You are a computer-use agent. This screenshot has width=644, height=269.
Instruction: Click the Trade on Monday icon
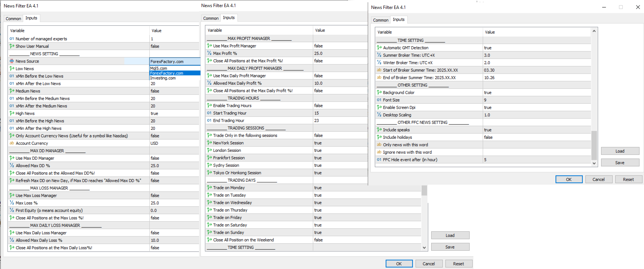[209, 188]
